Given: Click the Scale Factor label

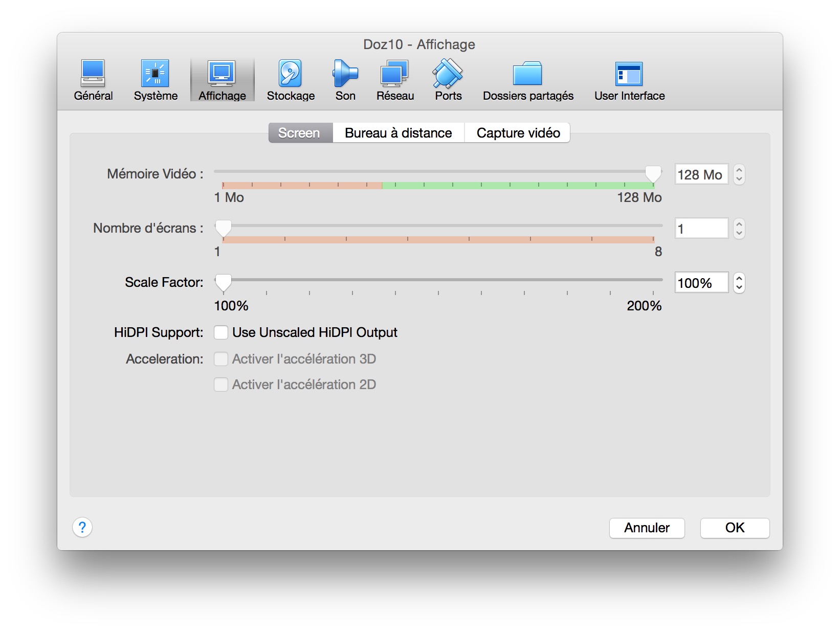Looking at the screenshot, I should pyautogui.click(x=164, y=282).
